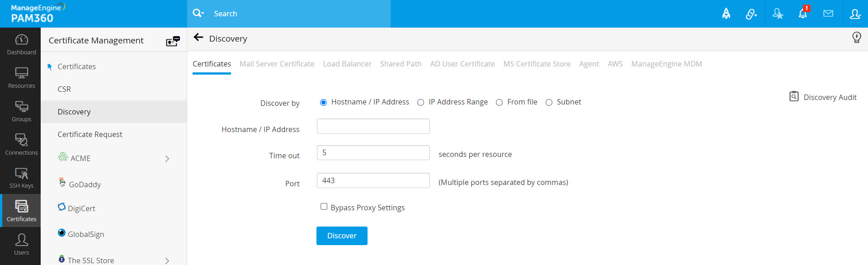Select Subnet radio option
Image resolution: width=868 pixels, height=265 pixels.
point(549,102)
